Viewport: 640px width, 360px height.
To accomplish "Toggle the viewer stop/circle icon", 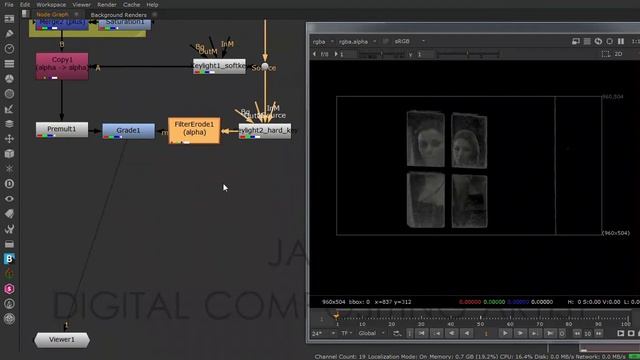I will click(x=609, y=41).
